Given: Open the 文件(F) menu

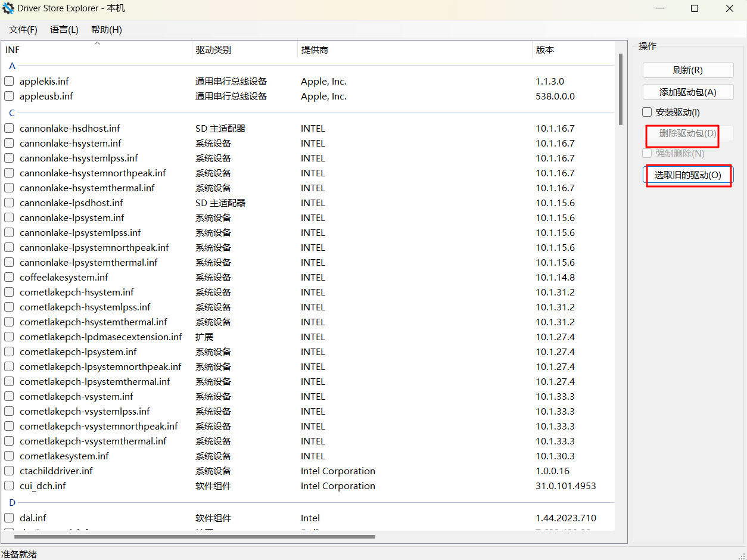Looking at the screenshot, I should pos(23,30).
